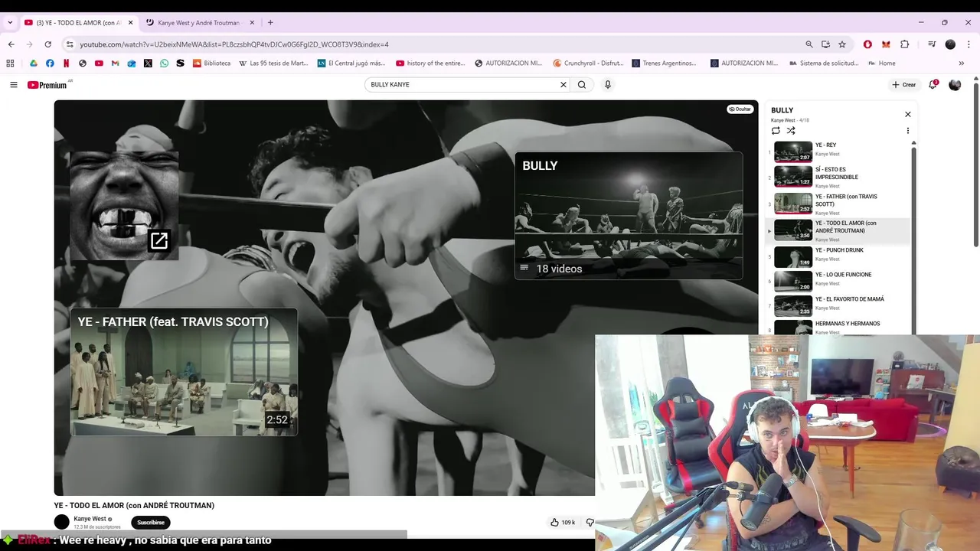
Task: Clear the BULLY KANYE search text
Action: click(x=563, y=85)
